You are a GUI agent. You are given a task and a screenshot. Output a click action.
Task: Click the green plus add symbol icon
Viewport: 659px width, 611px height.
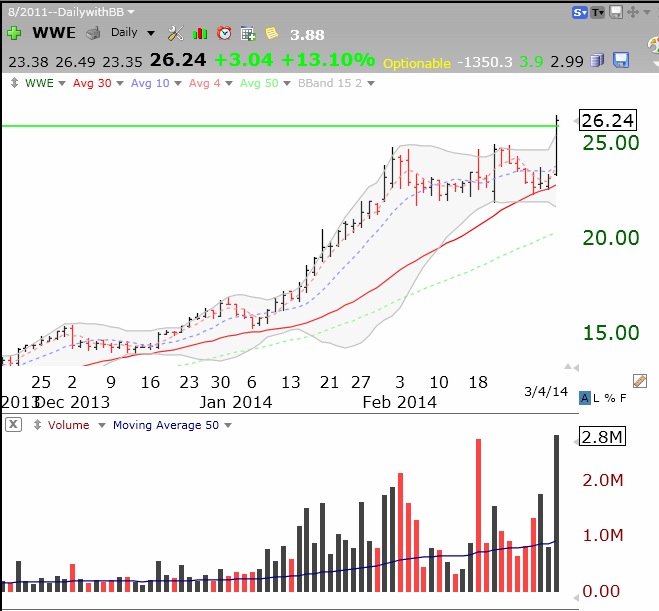click(x=14, y=33)
